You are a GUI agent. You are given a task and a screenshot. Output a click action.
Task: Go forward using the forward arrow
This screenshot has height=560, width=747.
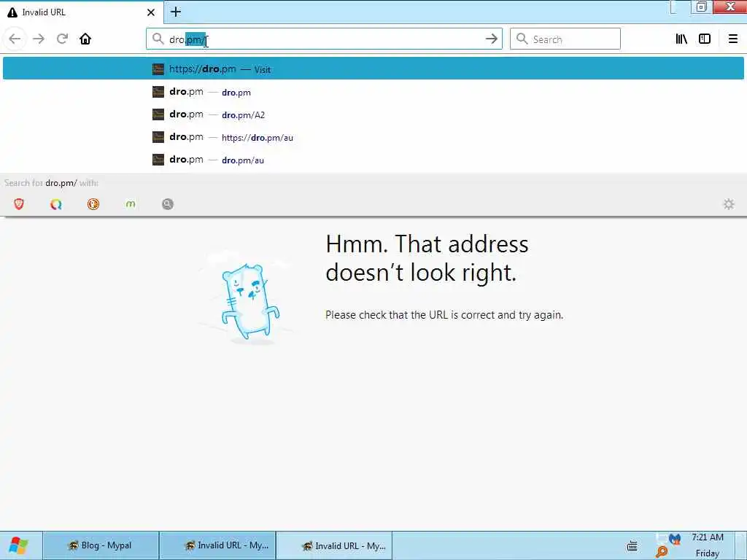39,39
